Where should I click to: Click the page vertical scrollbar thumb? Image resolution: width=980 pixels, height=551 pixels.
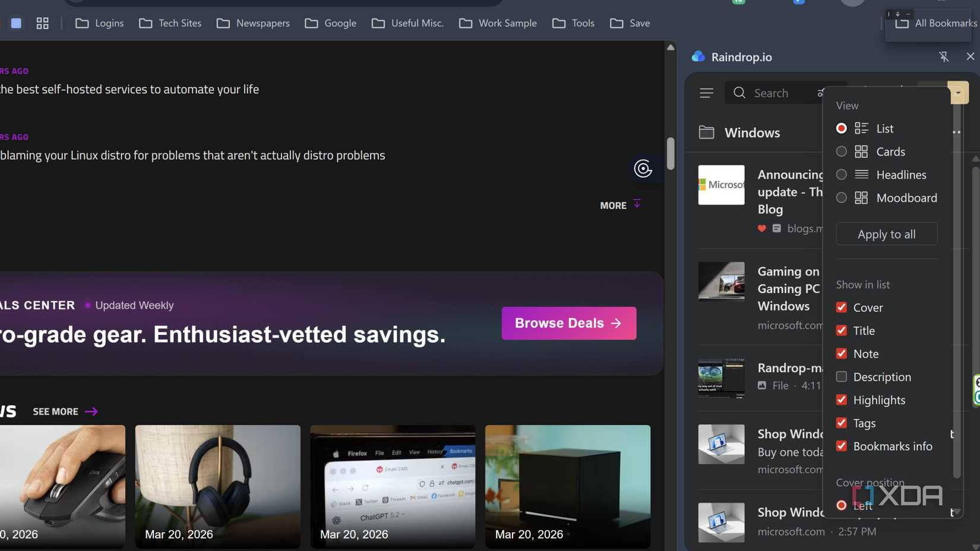point(671,153)
